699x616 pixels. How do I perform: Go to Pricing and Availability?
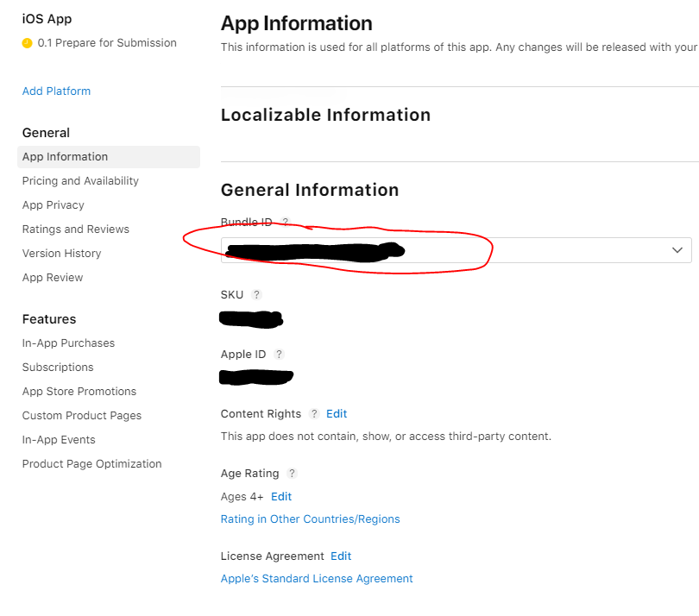click(80, 181)
